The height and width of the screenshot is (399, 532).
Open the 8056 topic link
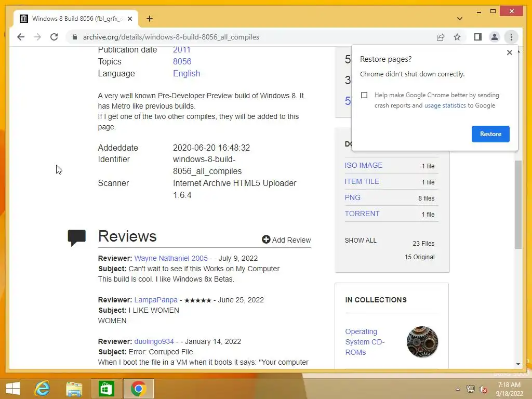coord(182,61)
